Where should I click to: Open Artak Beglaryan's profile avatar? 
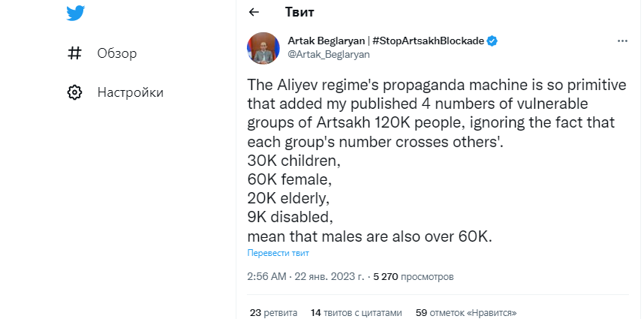(x=263, y=48)
